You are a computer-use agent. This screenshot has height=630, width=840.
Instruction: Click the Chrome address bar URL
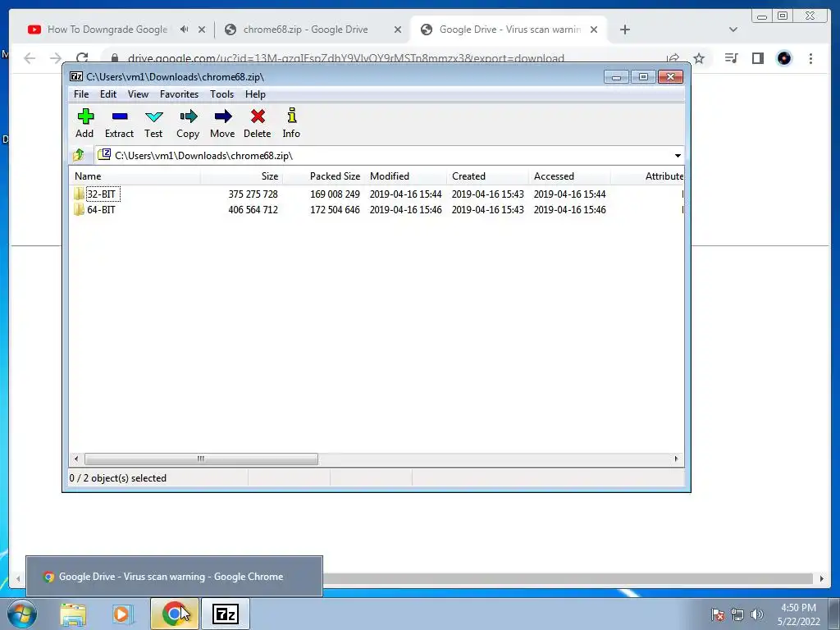(x=345, y=58)
